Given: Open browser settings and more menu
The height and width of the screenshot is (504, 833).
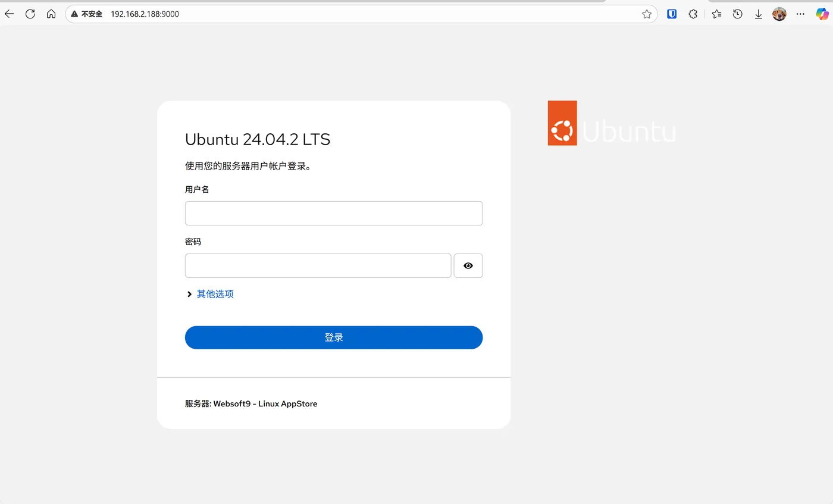Looking at the screenshot, I should point(800,14).
